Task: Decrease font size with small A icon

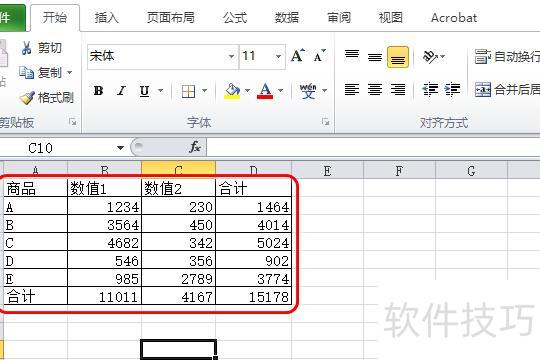Action: (x=319, y=55)
